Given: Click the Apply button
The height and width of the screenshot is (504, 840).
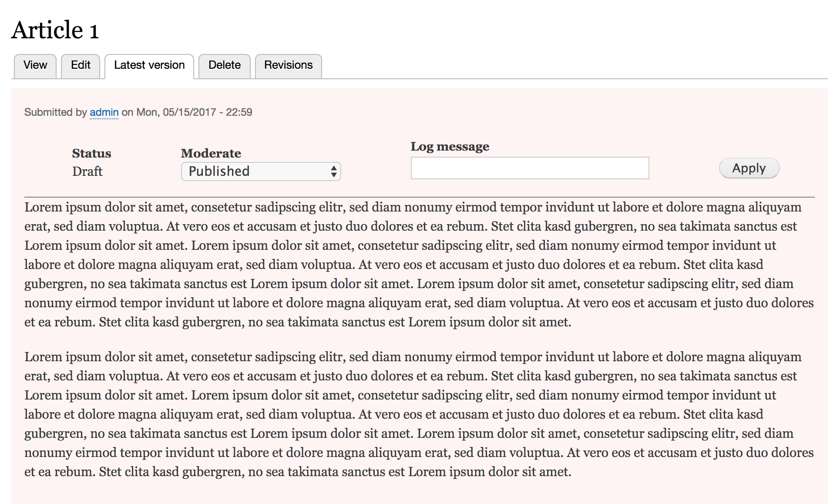Looking at the screenshot, I should click(x=749, y=168).
